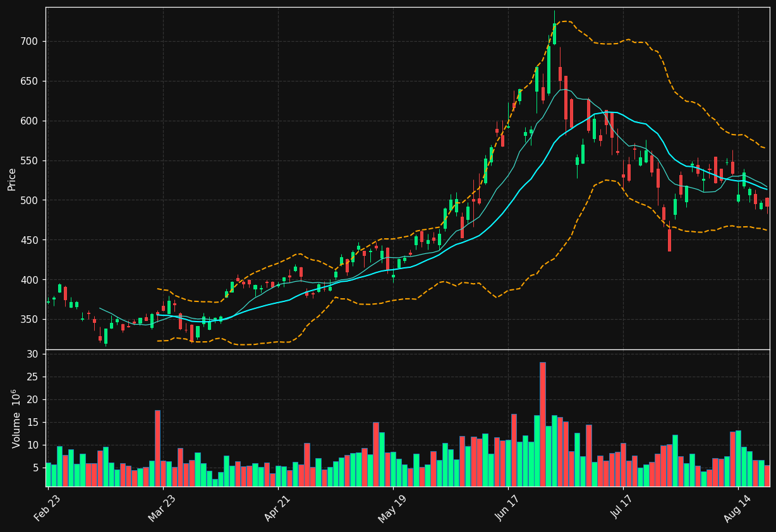The width and height of the screenshot is (776, 532).
Task: Click the 'Price' axis title
Action: (12, 179)
